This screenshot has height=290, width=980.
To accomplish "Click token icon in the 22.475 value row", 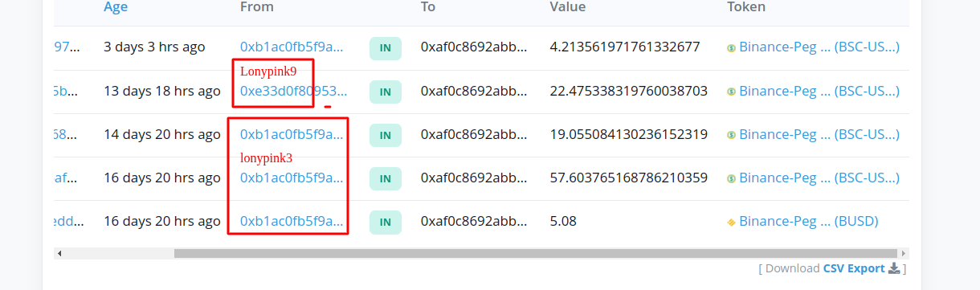I will [731, 91].
